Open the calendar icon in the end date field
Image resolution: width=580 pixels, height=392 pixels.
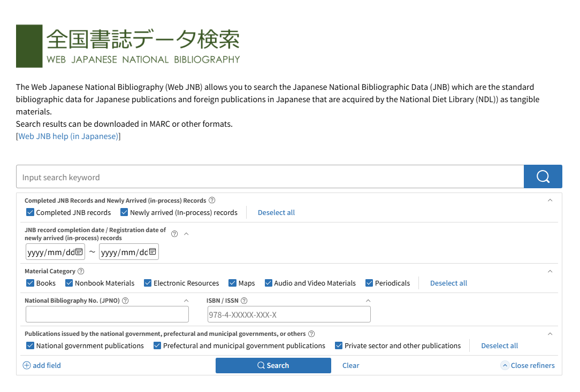click(x=153, y=251)
